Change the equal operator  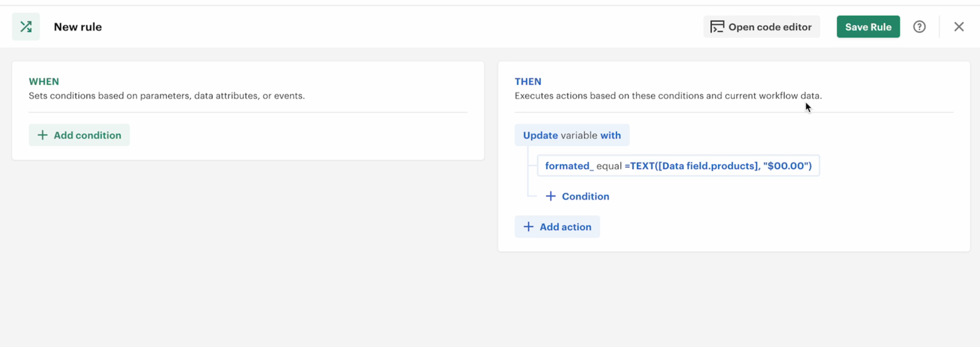(608, 166)
